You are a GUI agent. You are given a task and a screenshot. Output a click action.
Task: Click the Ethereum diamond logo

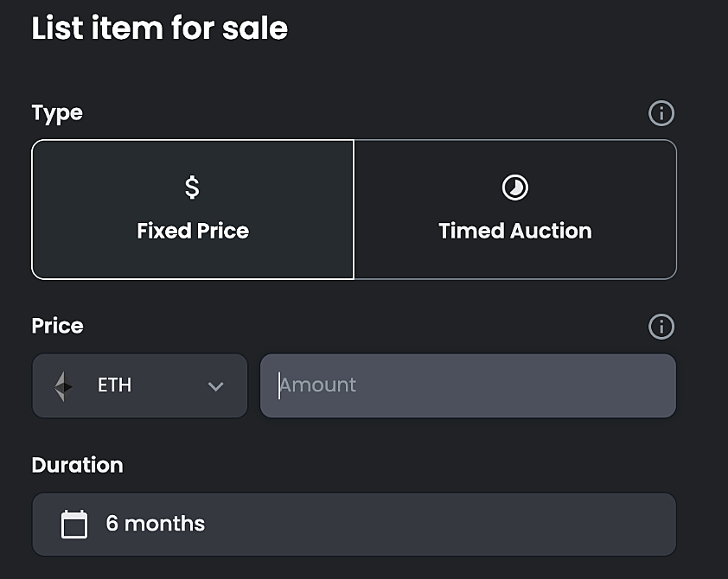64,386
